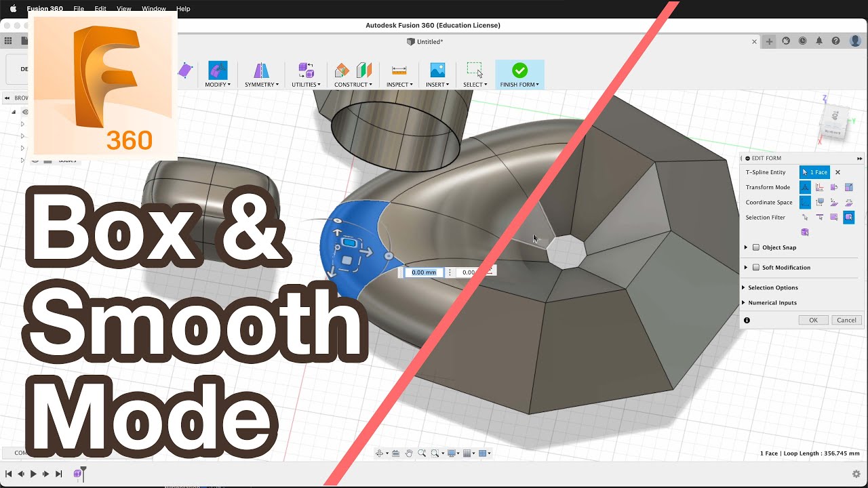The image size is (868, 488).
Task: Open the FINISH FORM dropdown
Action: [519, 85]
